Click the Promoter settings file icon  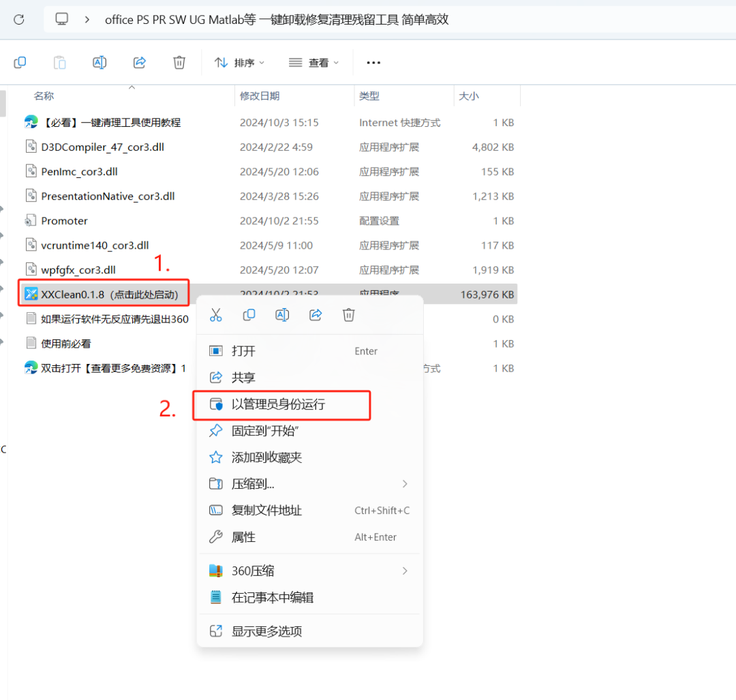click(31, 220)
